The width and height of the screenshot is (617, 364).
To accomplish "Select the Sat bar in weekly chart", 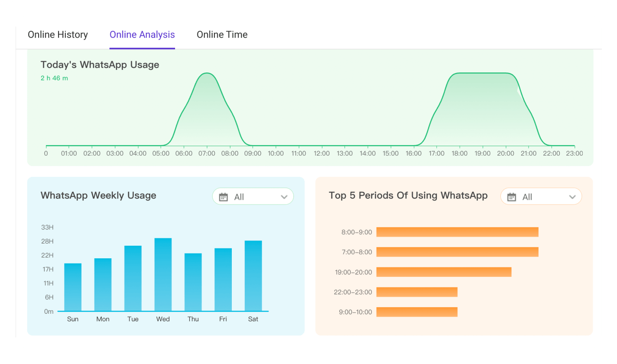I will point(253,276).
